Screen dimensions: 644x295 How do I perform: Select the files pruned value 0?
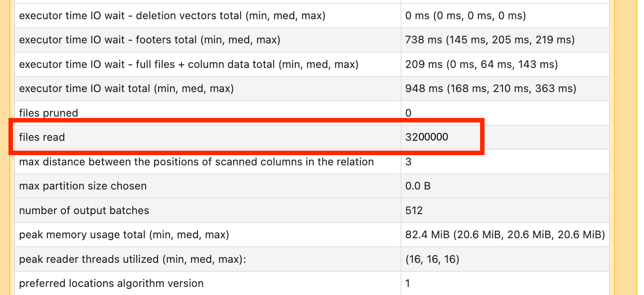(408, 113)
